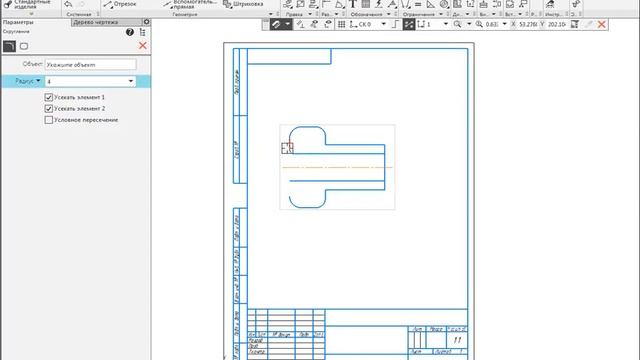640x360 pixels.
Task: Click the tree structure icon beside help
Action: (x=142, y=32)
